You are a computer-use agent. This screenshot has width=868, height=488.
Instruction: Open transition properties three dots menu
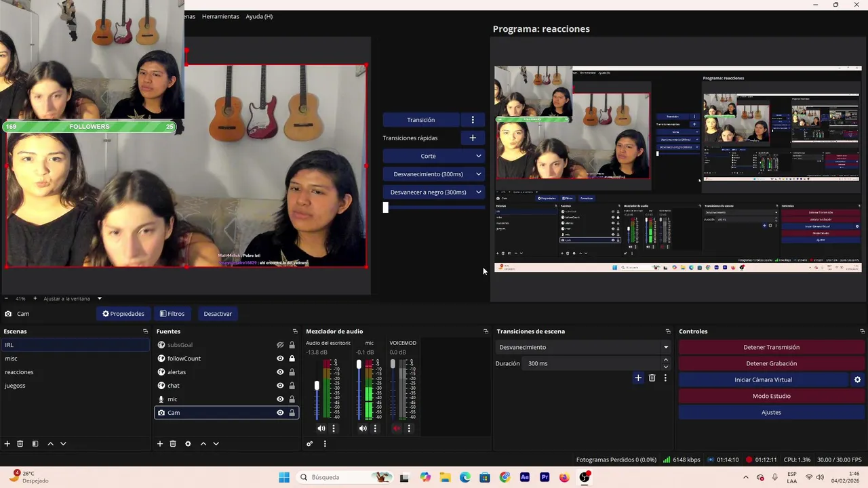(665, 378)
